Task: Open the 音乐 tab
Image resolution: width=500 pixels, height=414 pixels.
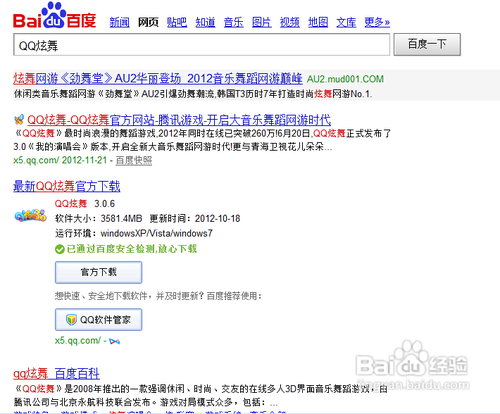Action: [233, 22]
